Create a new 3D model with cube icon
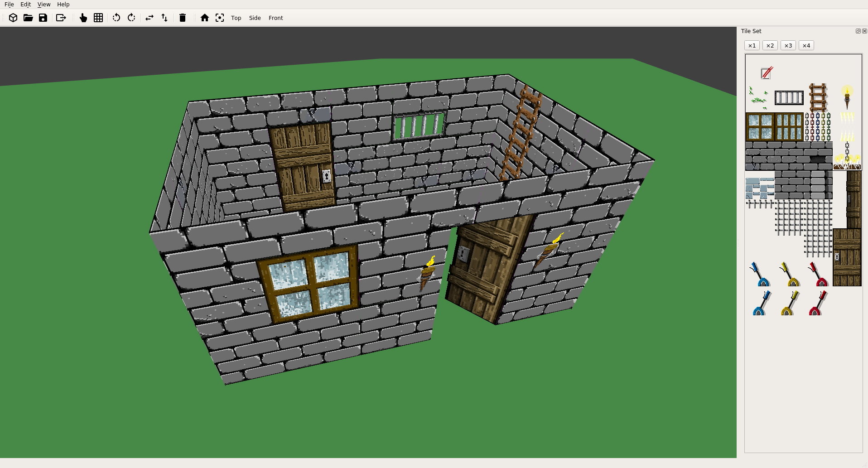Image resolution: width=868 pixels, height=468 pixels. pos(13,18)
